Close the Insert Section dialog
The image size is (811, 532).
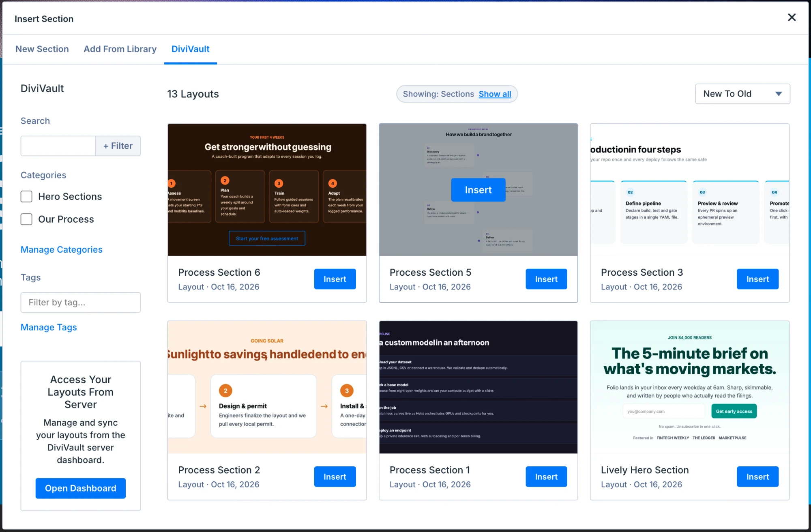(792, 17)
